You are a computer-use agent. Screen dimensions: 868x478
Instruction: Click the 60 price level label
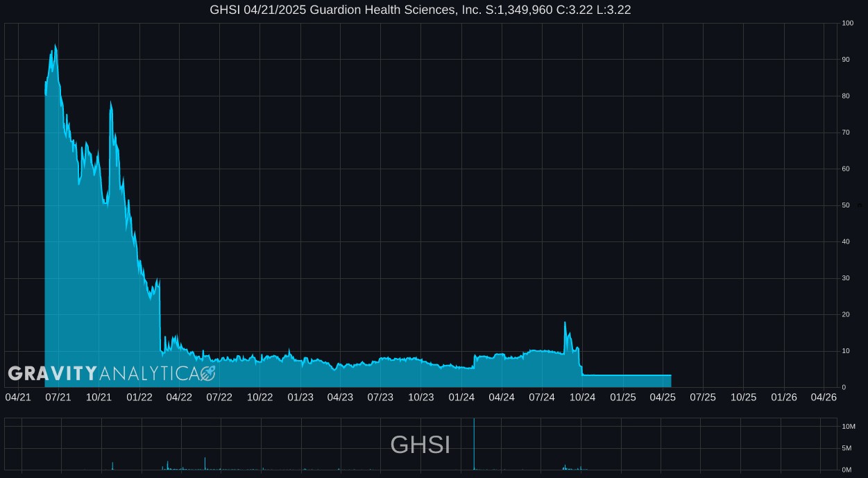click(846, 169)
